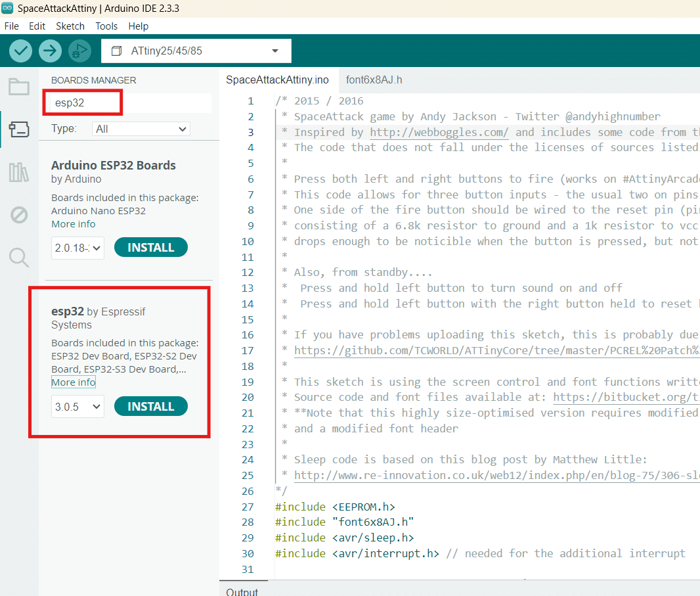Follow the github.com/TCWORLD/ATTinyCore link on line 17
This screenshot has width=700, height=596.
[x=496, y=351]
